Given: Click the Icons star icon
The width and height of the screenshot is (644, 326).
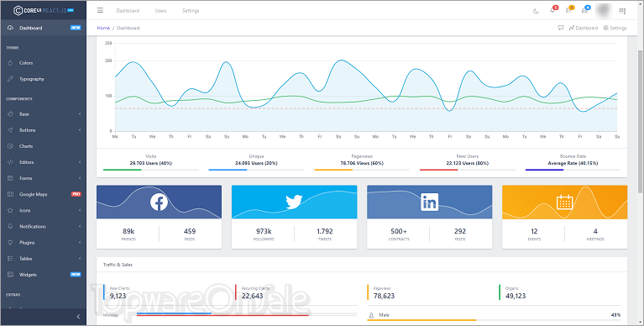Looking at the screenshot, I should point(10,210).
